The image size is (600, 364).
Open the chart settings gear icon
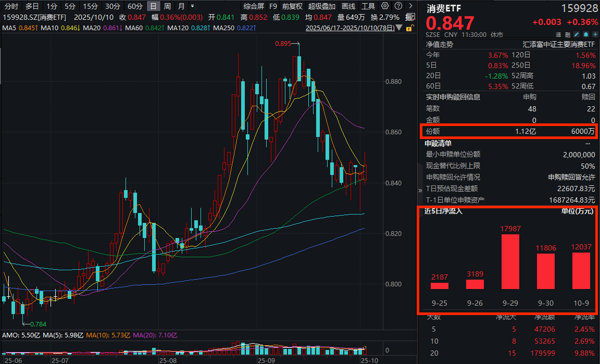point(385,5)
